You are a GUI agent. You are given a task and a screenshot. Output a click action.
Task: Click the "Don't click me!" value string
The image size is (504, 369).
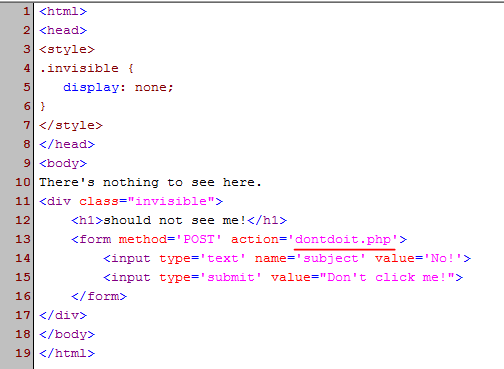pyautogui.click(x=387, y=277)
